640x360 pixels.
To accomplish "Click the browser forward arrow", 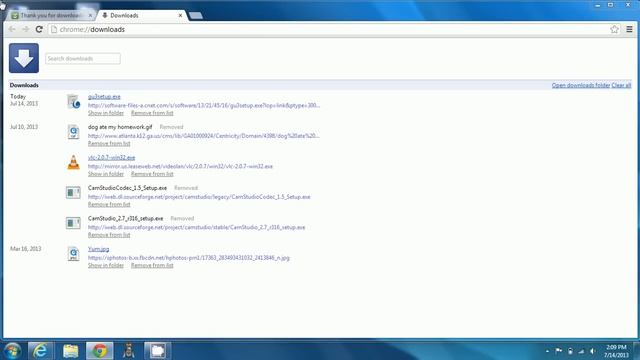I will (25, 29).
